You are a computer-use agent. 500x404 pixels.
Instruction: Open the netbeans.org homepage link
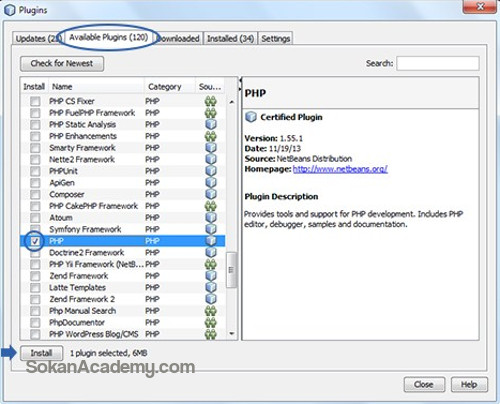coord(340,169)
